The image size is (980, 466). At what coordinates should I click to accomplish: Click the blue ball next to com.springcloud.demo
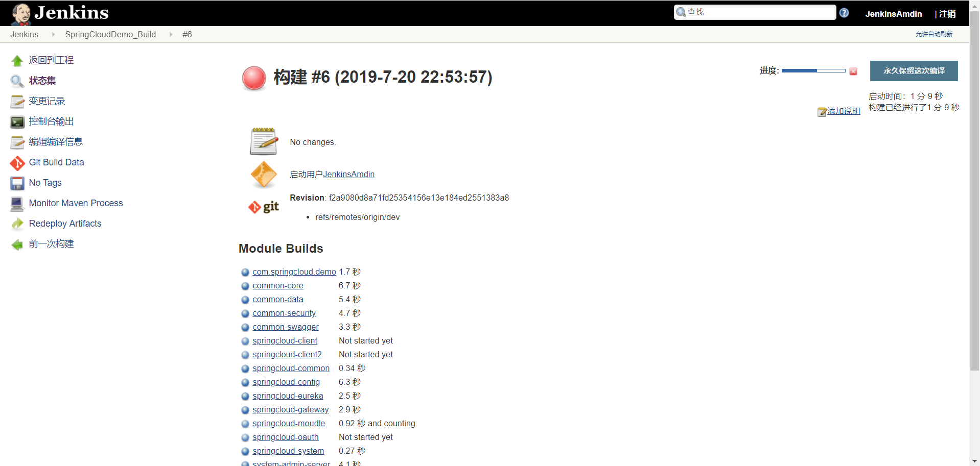(x=245, y=272)
